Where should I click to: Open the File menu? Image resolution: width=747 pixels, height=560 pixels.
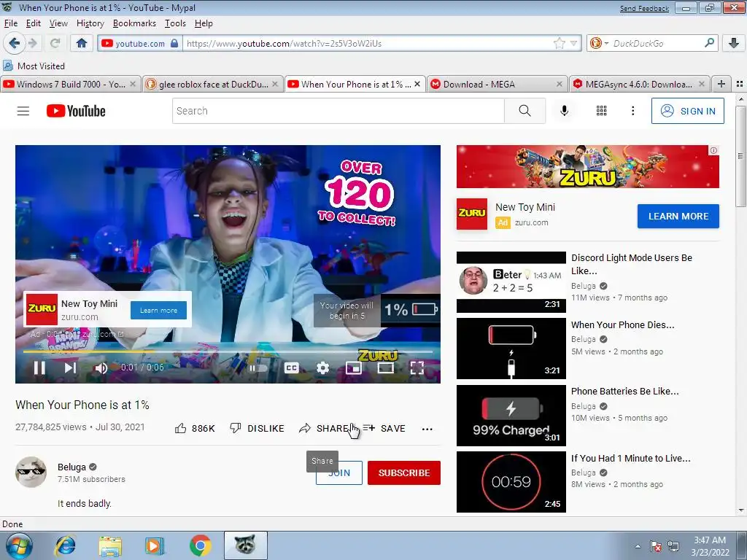(x=10, y=23)
